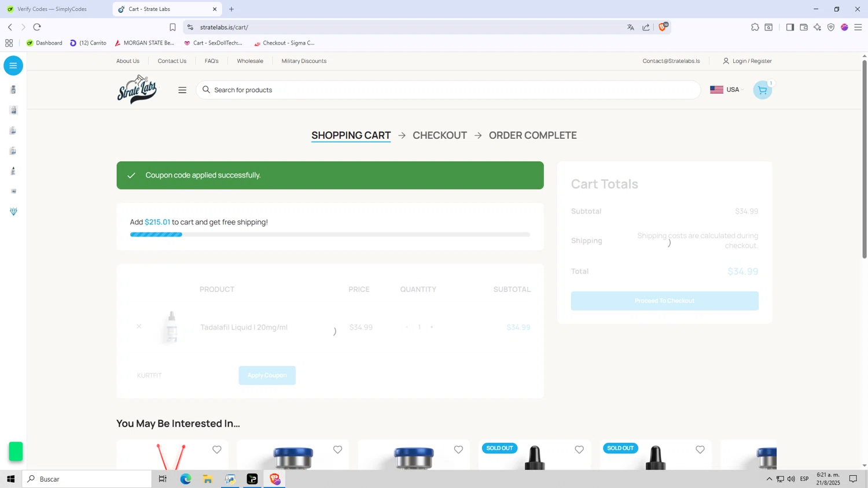
Task: Open File Explorer from taskbar
Action: pos(208,479)
